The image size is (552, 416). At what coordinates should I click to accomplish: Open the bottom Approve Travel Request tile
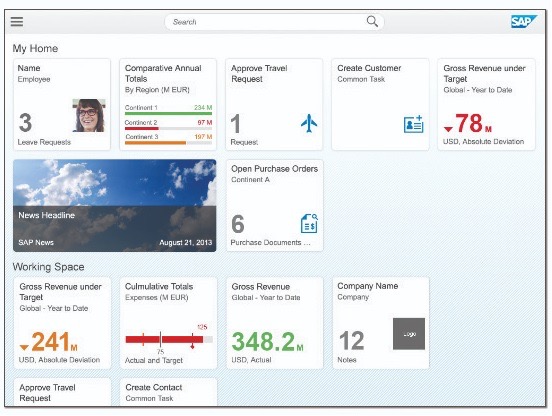62,392
